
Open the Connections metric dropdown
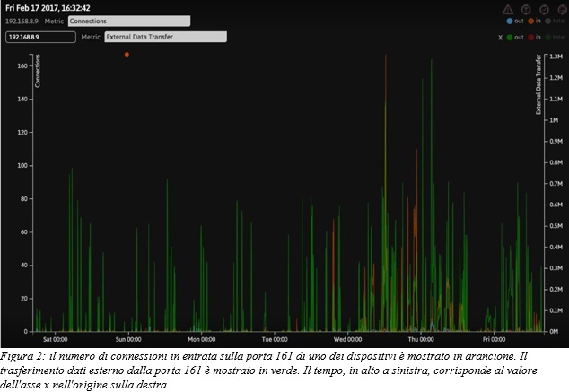pos(129,21)
